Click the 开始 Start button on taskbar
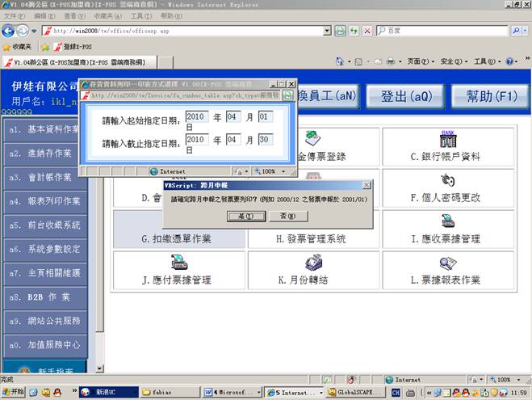This screenshot has width=532, height=400. point(14,392)
